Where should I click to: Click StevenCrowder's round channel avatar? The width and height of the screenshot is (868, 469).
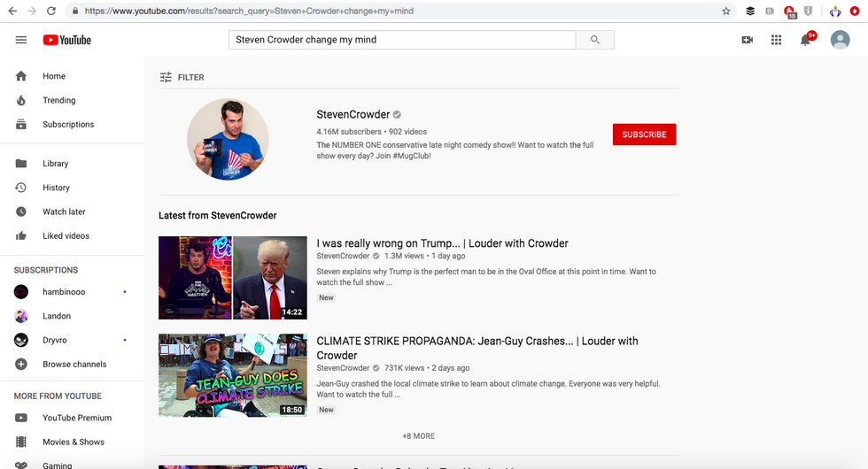[x=229, y=140]
